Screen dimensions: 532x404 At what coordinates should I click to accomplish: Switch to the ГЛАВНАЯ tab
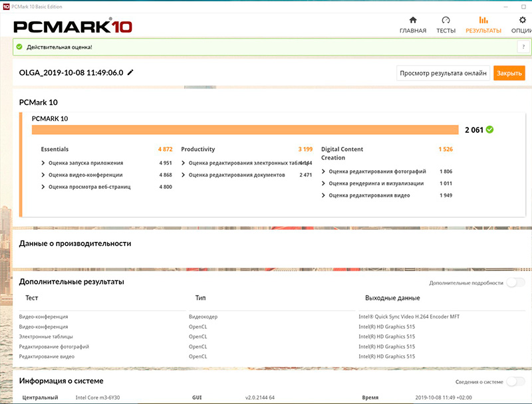[x=413, y=31]
